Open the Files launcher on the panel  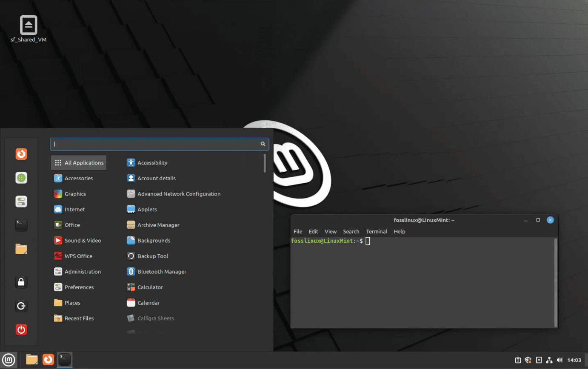click(x=32, y=360)
